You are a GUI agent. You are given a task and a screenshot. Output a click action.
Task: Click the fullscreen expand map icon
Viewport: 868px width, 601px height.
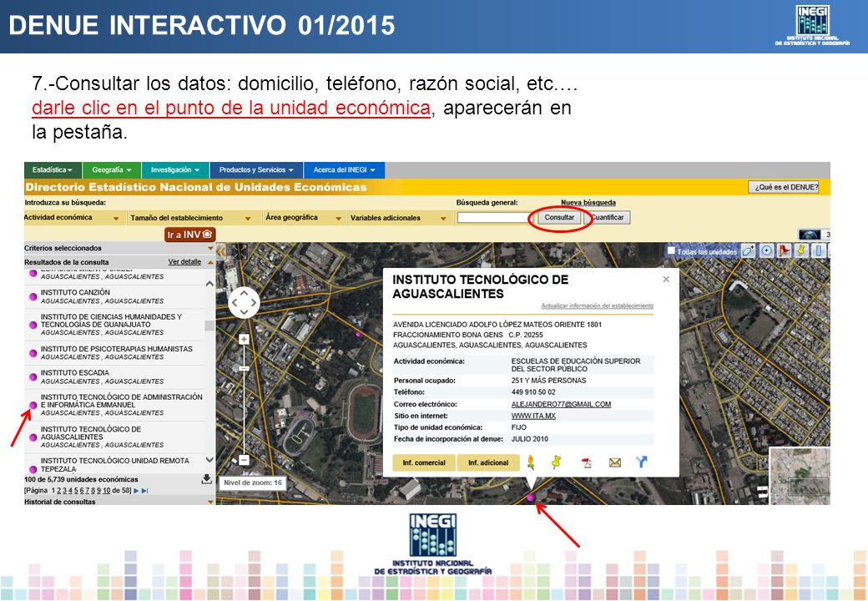tap(240, 252)
